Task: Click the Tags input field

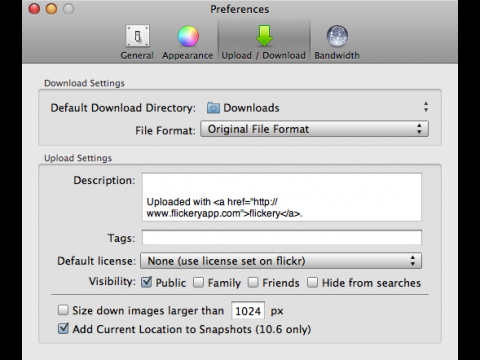Action: tap(282, 238)
